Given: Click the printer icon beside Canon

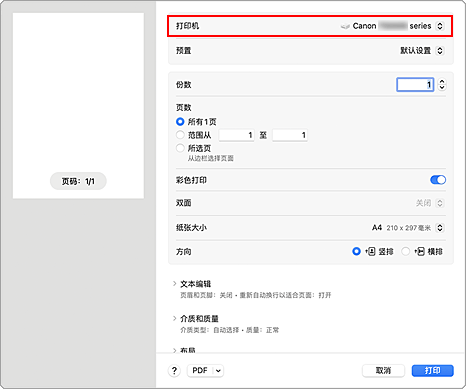Looking at the screenshot, I should click(x=345, y=26).
